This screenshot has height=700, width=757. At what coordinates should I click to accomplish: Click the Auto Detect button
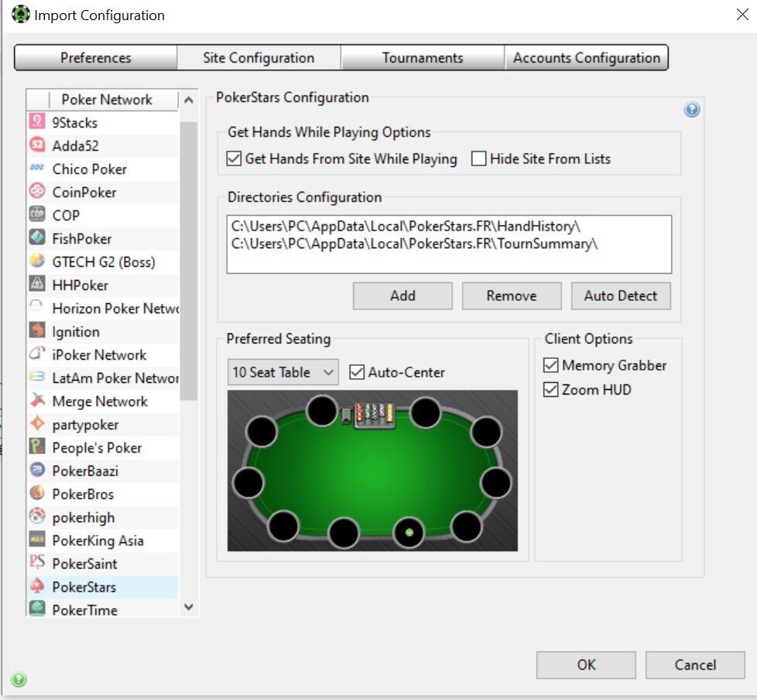(x=621, y=295)
